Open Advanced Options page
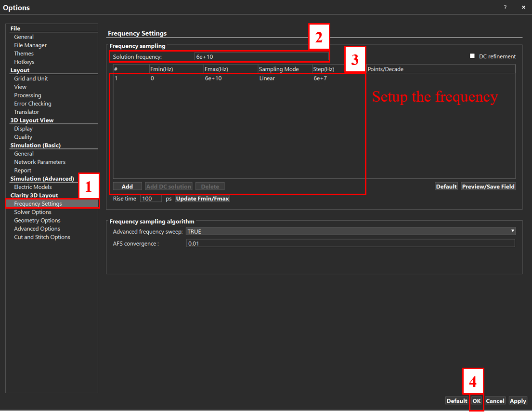Screen dimensions: 532x412 tap(37, 228)
